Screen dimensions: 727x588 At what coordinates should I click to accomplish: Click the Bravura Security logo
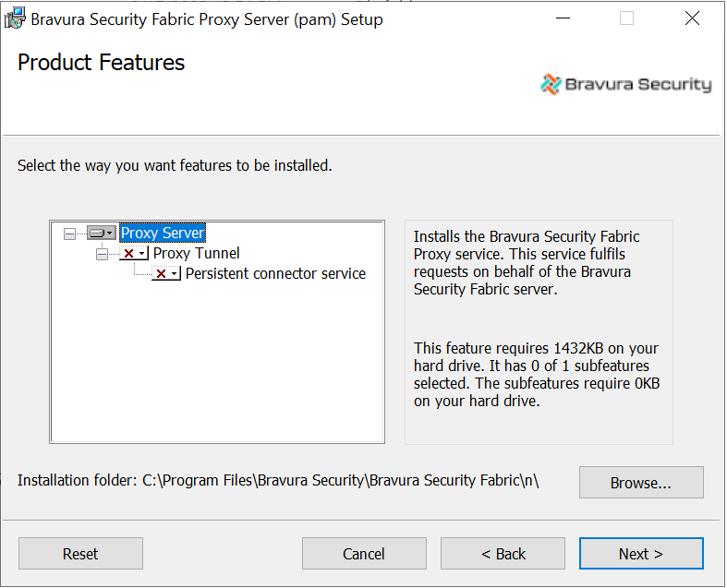click(x=626, y=85)
